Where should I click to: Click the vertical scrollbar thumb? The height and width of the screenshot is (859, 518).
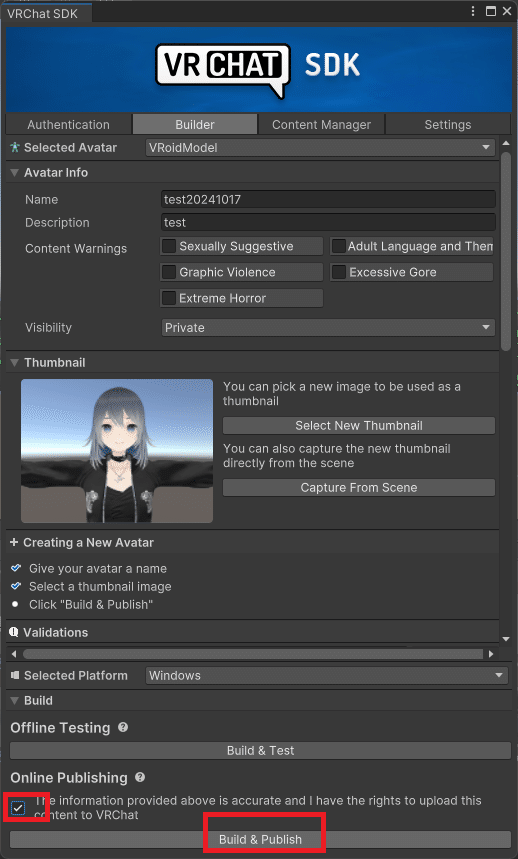506,253
